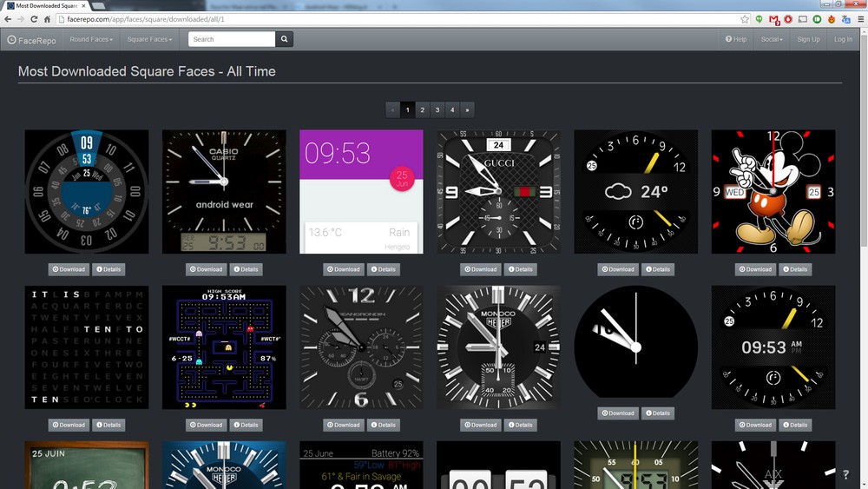Expand the Social dropdown
The width and height of the screenshot is (868, 489).
[x=772, y=39]
